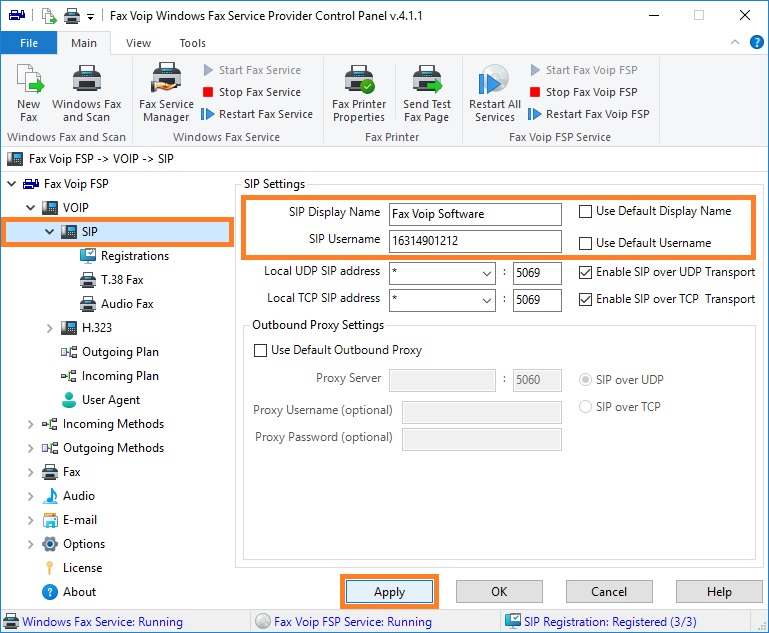This screenshot has width=769, height=633.
Task: Select T.38 Fax in the tree
Action: tap(122, 280)
